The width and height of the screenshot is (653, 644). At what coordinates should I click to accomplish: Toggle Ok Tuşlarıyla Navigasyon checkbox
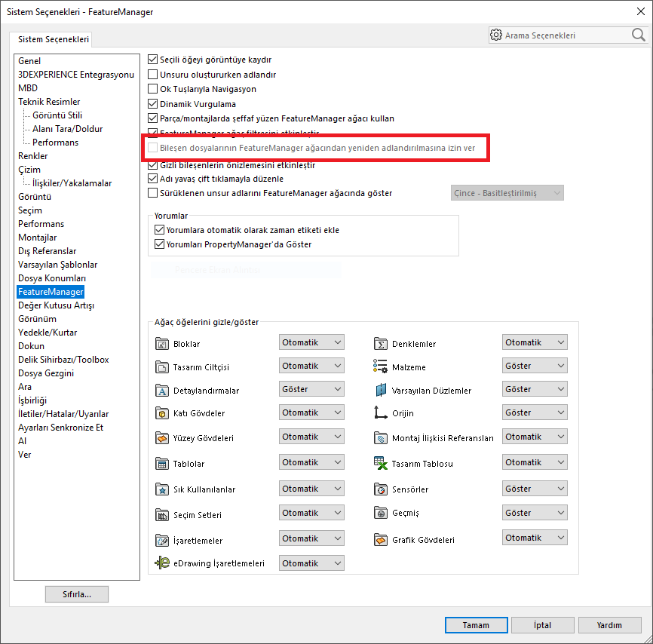click(x=153, y=89)
